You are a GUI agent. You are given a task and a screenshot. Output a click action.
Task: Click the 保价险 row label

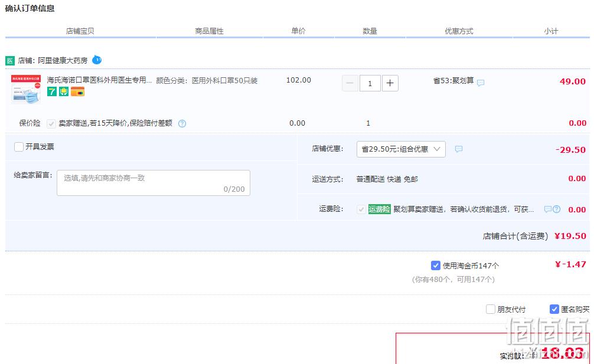point(30,123)
